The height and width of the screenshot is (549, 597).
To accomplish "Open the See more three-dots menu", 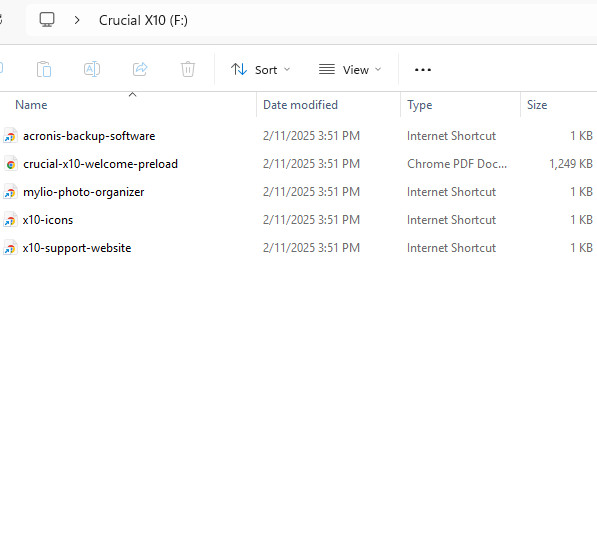I will coord(423,70).
